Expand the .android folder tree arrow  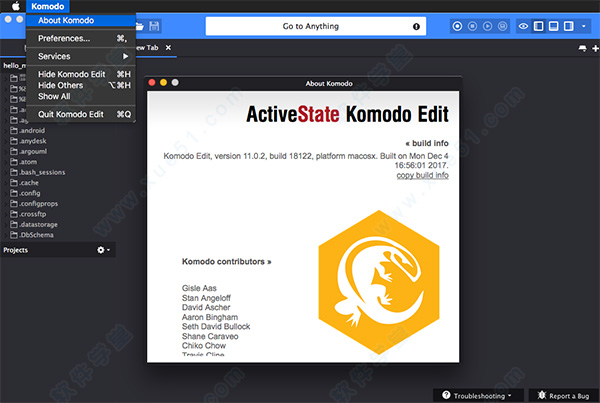[6, 131]
